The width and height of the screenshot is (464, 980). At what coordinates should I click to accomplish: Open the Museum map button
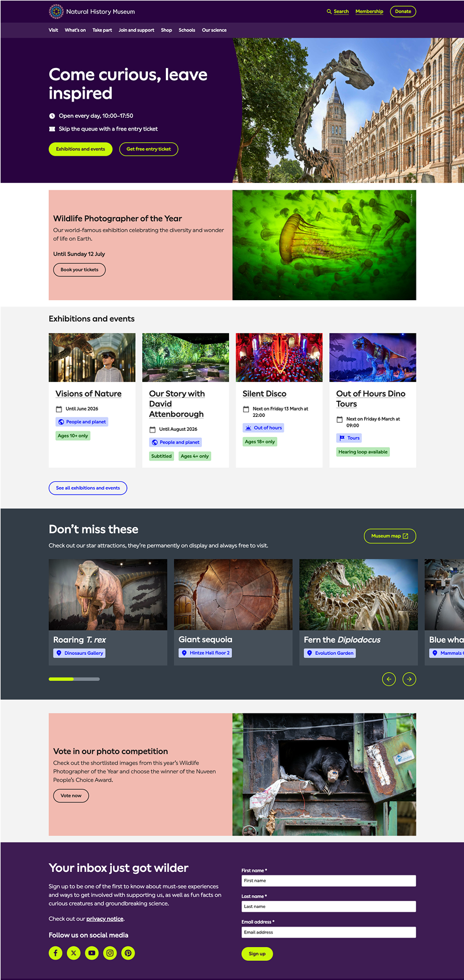(x=390, y=536)
